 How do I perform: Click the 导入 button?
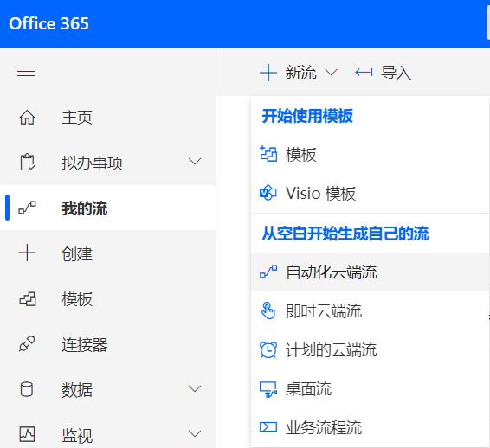coord(384,73)
